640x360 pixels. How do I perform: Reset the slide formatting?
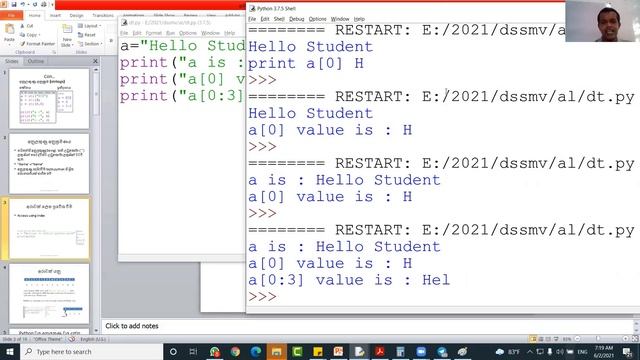[x=87, y=35]
